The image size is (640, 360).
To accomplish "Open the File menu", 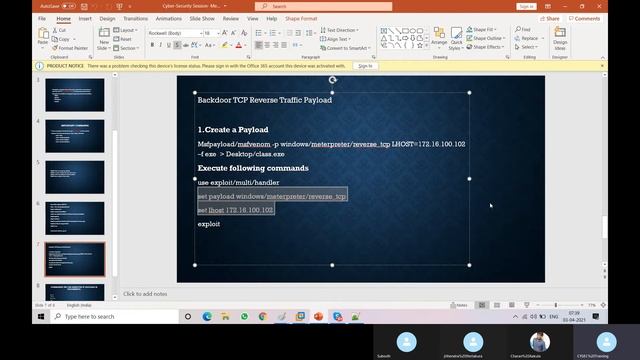I will coord(42,19).
